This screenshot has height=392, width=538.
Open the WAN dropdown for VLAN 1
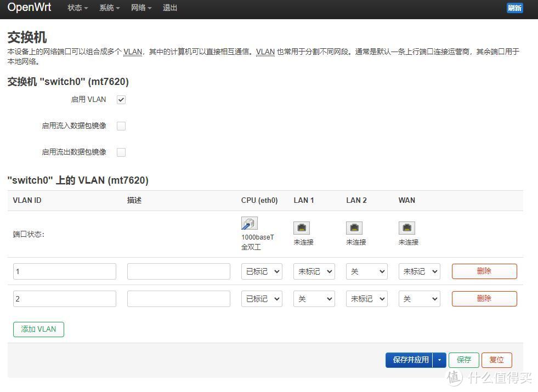pyautogui.click(x=419, y=271)
